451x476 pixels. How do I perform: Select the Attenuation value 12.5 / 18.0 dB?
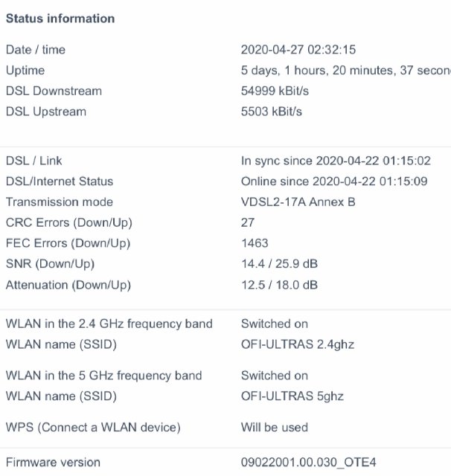coord(279,285)
